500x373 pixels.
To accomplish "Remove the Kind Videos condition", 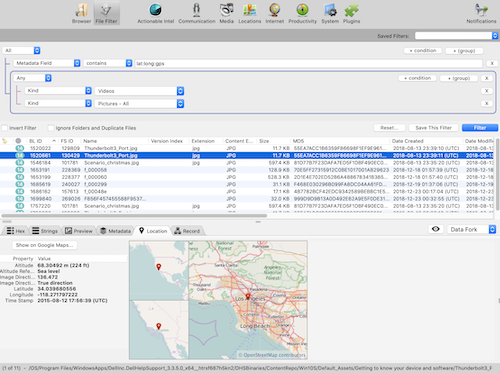I will point(487,91).
